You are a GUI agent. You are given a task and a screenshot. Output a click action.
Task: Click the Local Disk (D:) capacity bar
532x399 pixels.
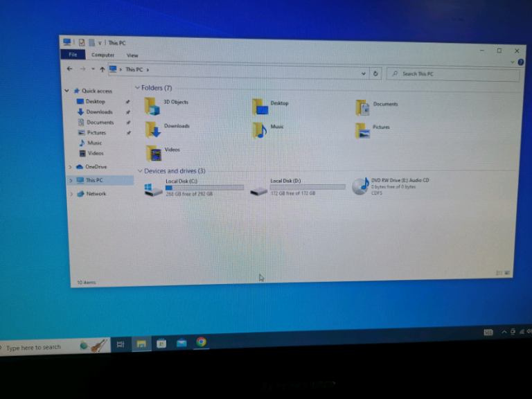point(308,187)
